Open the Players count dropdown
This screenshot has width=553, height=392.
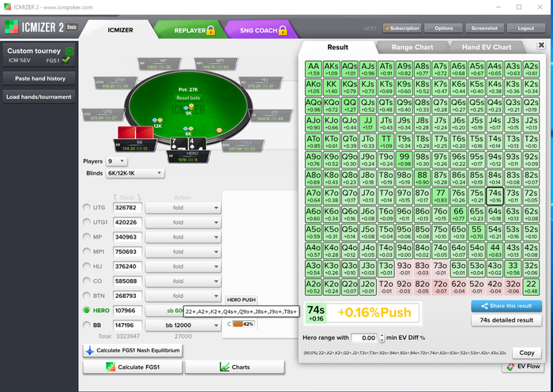click(x=116, y=161)
